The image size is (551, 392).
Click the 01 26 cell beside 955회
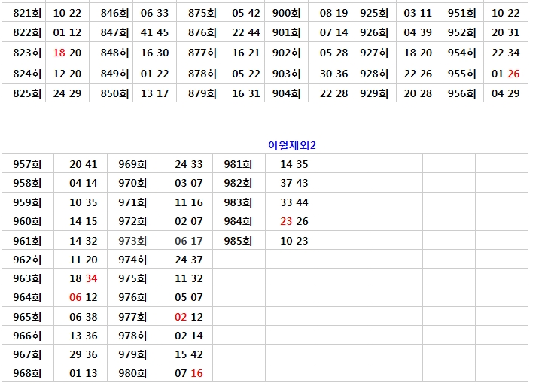click(x=505, y=74)
